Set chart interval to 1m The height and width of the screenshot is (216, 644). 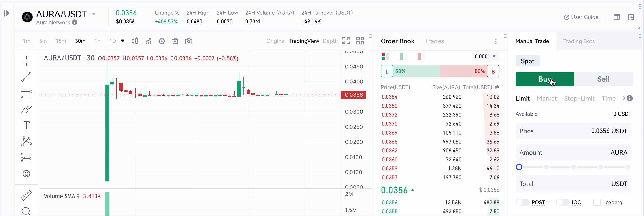26,41
